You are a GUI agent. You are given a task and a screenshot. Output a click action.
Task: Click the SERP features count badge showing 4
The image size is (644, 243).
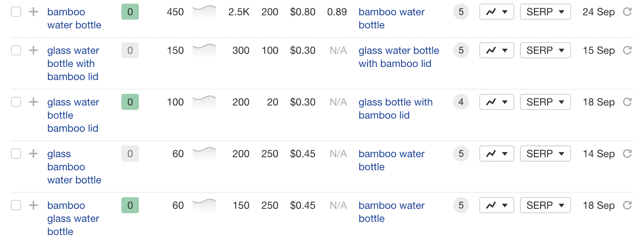click(461, 102)
